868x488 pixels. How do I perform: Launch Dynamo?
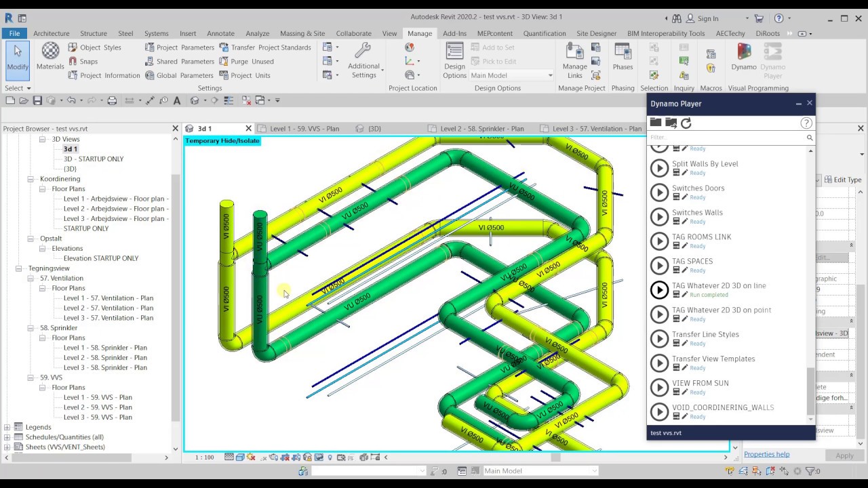(744, 58)
